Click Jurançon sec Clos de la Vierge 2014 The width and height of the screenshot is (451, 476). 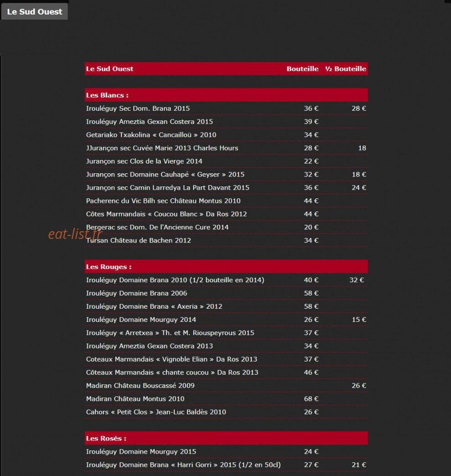pyautogui.click(x=144, y=161)
